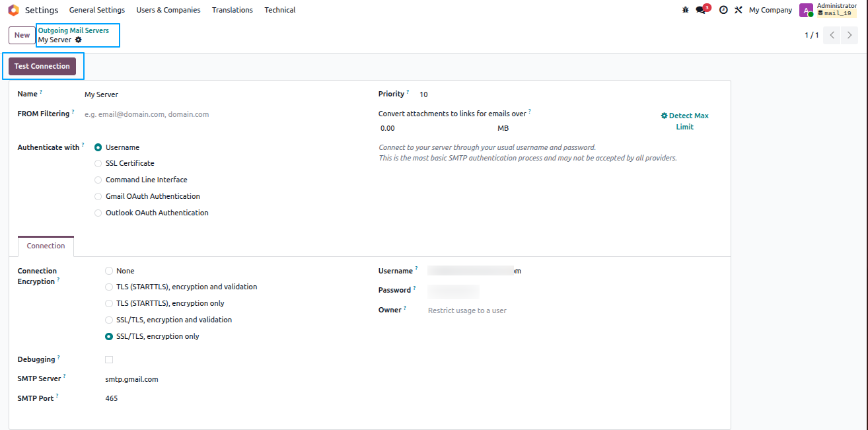Select TLS (STARTTLS), encryption and validation

[x=109, y=287]
